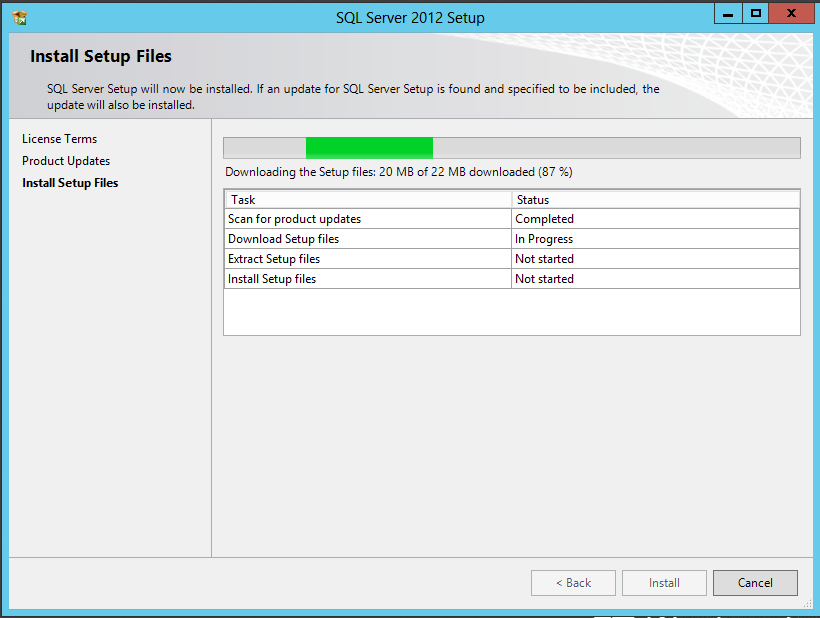Screen dimensions: 820x618
Task: Select the Install Setup Files step
Action: coord(70,183)
